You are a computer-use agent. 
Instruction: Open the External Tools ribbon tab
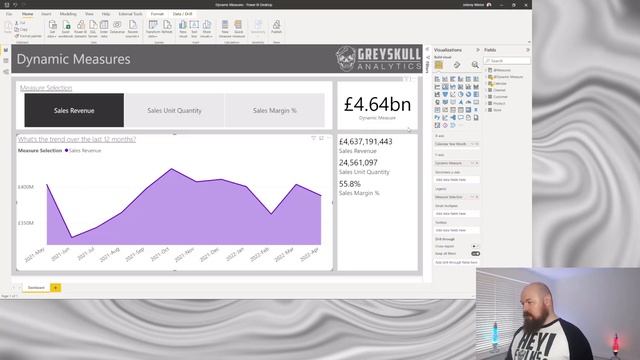pos(130,14)
